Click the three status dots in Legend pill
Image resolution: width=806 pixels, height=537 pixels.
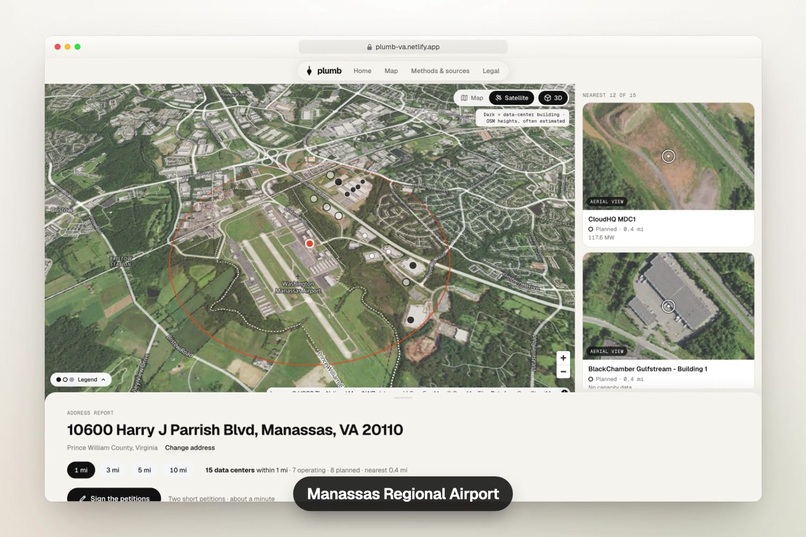65,380
